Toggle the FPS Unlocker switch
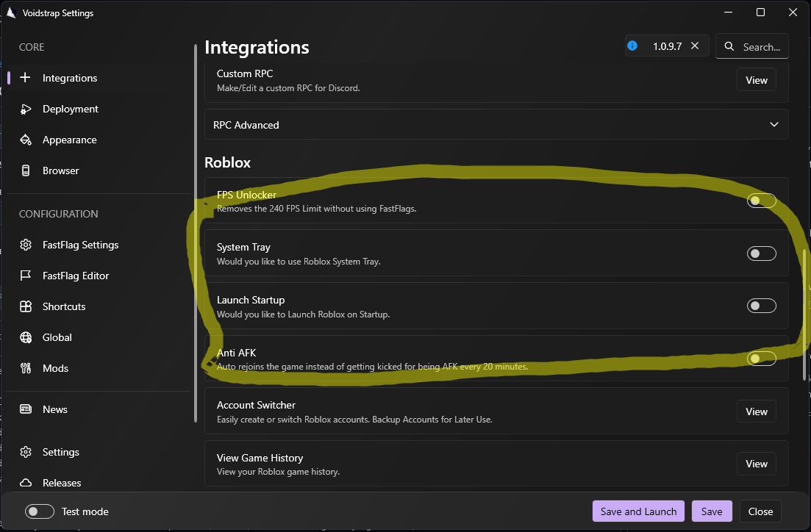 [x=761, y=201]
